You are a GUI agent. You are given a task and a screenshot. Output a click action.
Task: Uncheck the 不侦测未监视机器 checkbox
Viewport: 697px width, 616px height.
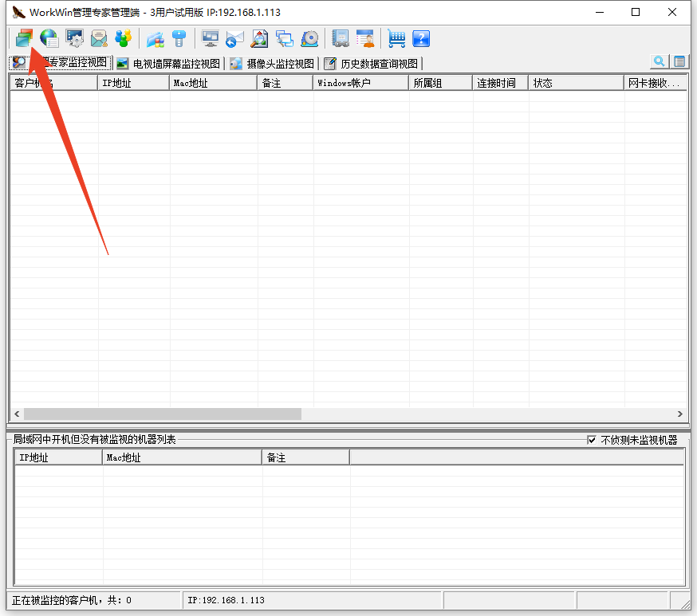[x=592, y=440]
